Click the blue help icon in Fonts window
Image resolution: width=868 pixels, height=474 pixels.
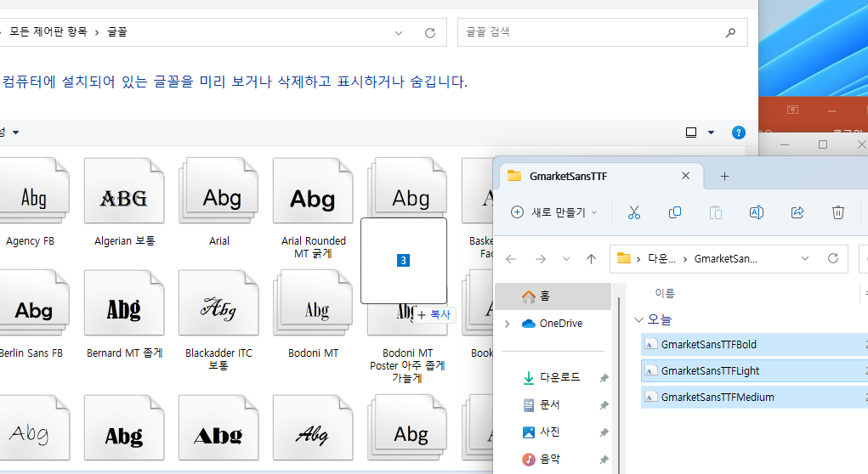(x=739, y=133)
